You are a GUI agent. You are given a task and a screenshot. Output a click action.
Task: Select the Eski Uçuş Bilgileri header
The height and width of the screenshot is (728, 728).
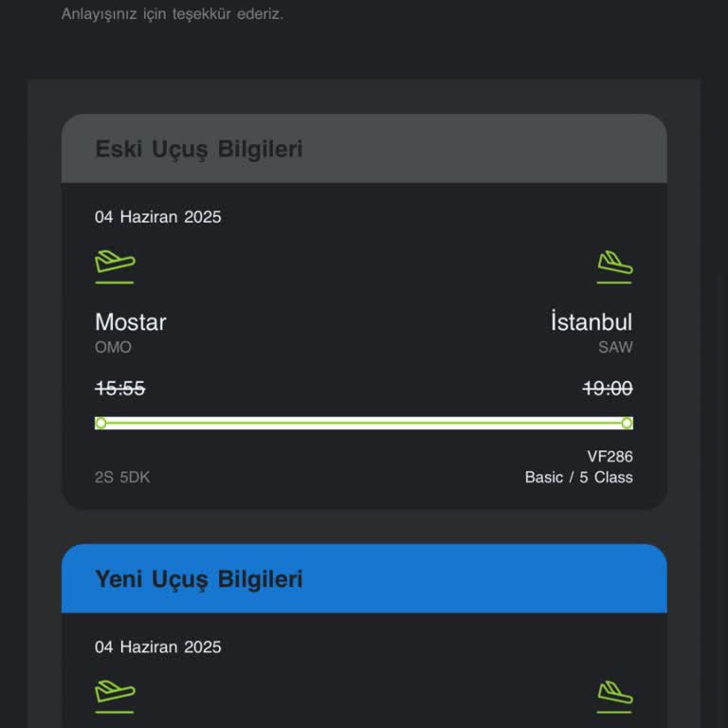[x=199, y=150]
